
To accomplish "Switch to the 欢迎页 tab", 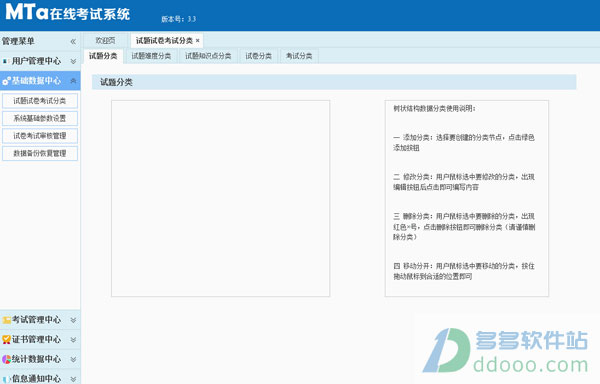I will coord(105,41).
